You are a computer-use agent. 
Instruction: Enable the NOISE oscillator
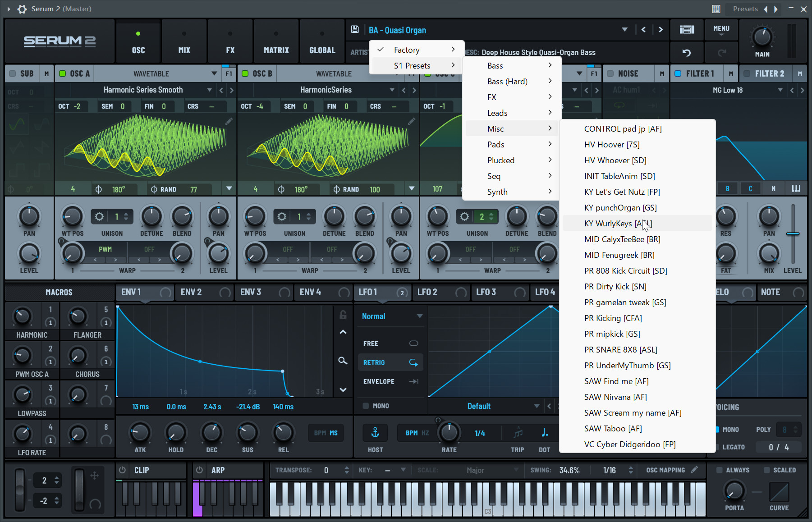[610, 73]
